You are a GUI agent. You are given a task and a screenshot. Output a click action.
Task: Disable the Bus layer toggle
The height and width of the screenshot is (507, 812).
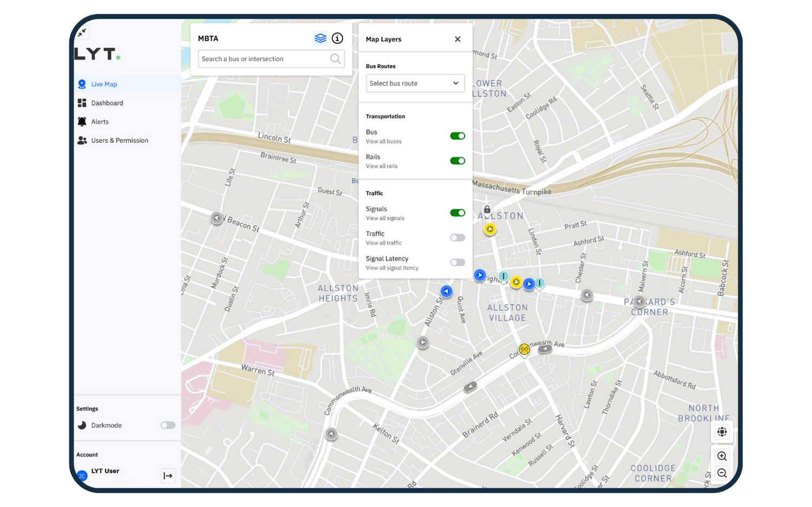tap(457, 136)
